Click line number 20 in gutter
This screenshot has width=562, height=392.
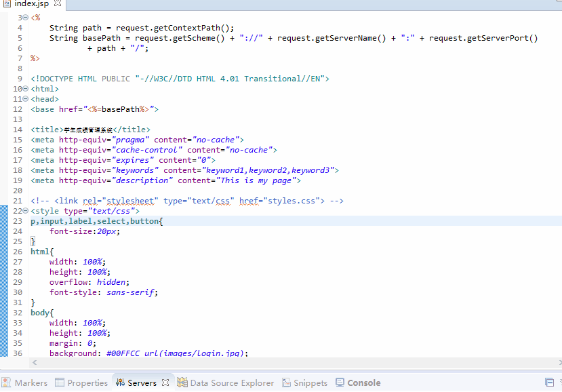18,191
